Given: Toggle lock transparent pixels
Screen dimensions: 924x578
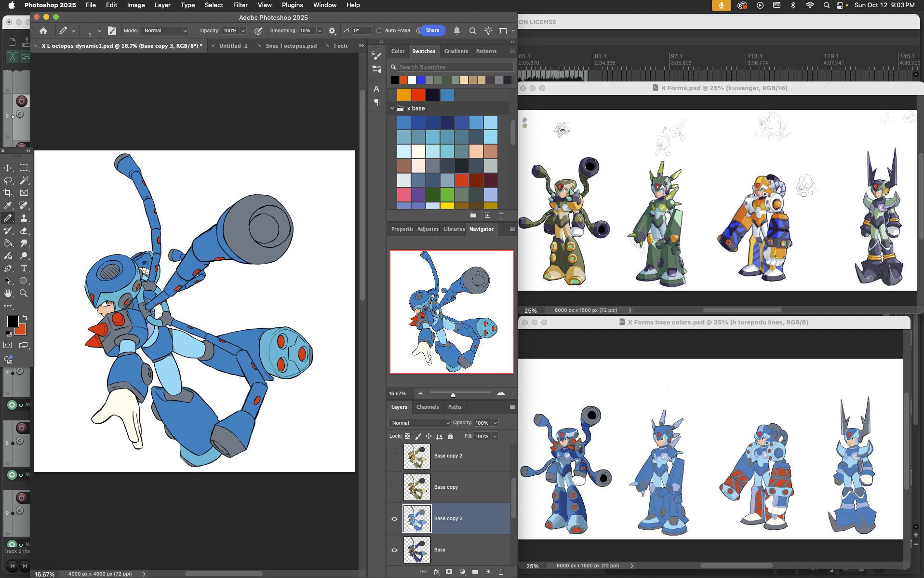Looking at the screenshot, I should (408, 436).
